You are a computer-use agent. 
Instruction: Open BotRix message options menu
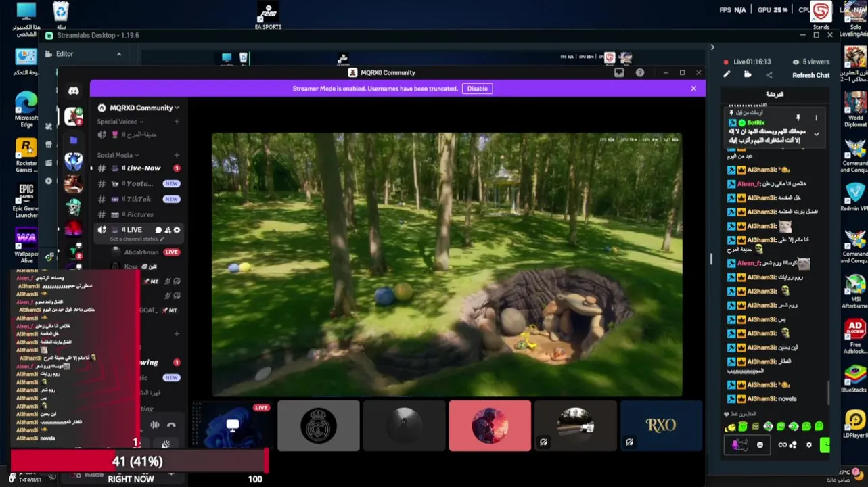[x=816, y=118]
